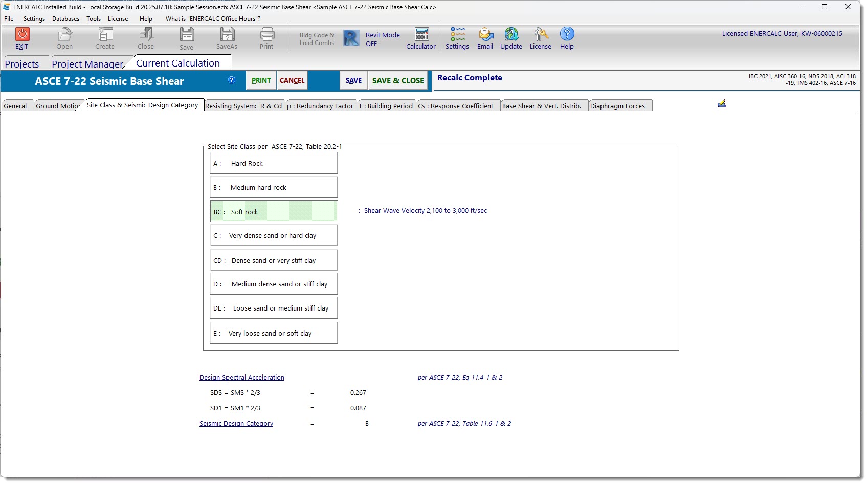Open the Settings toolbar icon
Viewport: 868px width, 485px height.
[457, 35]
